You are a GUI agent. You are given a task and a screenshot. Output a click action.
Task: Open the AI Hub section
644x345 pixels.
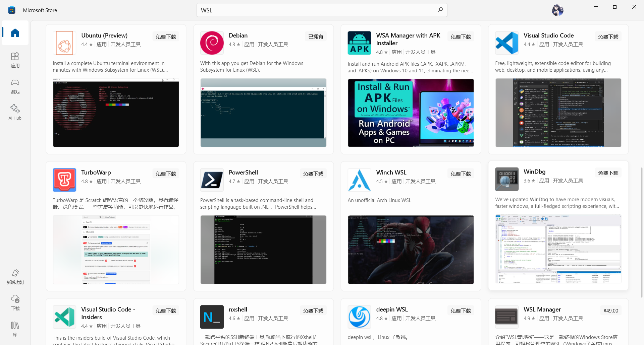tap(15, 112)
